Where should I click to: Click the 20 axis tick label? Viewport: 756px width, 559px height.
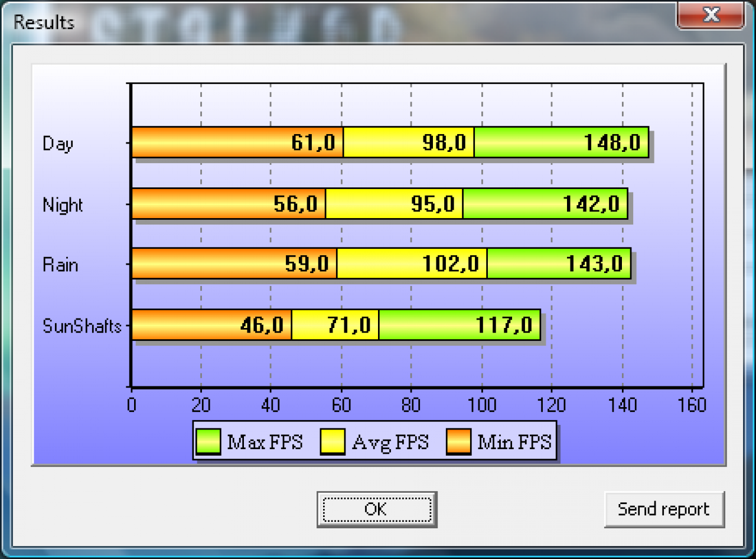(201, 405)
